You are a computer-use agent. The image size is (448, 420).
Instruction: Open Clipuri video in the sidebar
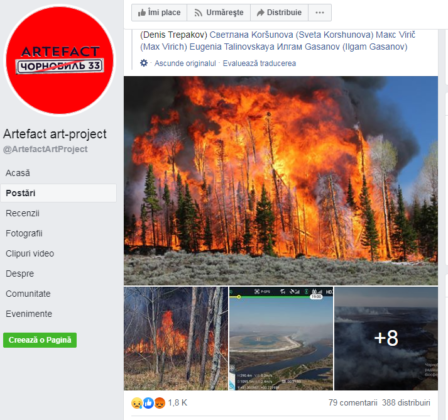pos(30,254)
